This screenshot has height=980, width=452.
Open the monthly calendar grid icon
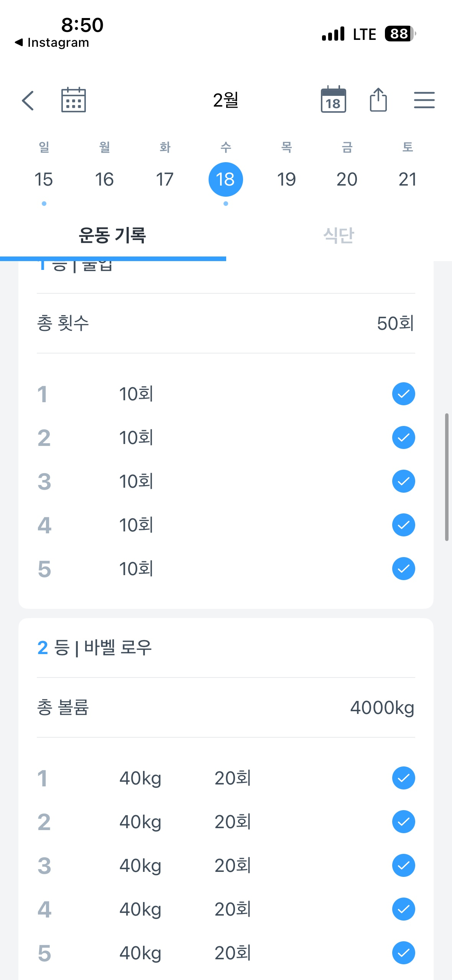pyautogui.click(x=74, y=100)
